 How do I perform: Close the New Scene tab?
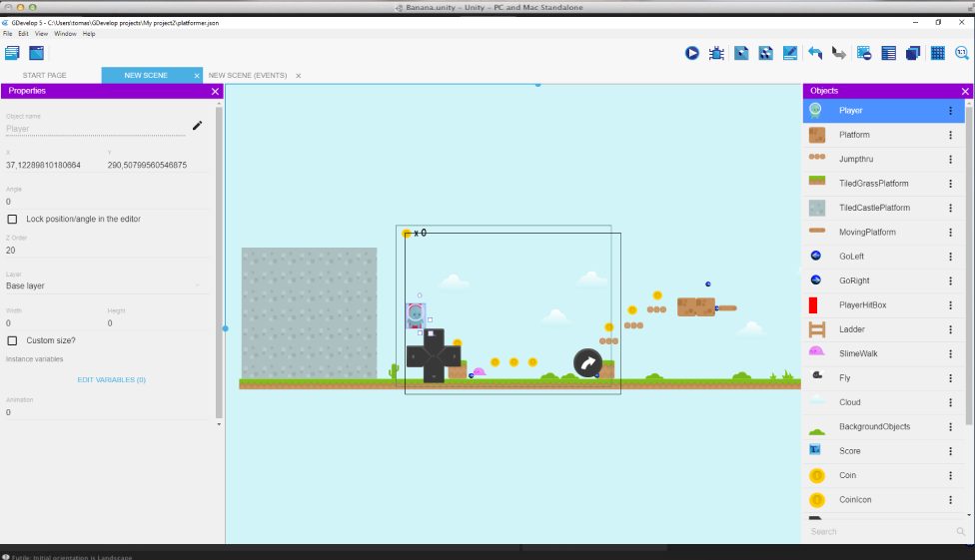click(x=197, y=76)
